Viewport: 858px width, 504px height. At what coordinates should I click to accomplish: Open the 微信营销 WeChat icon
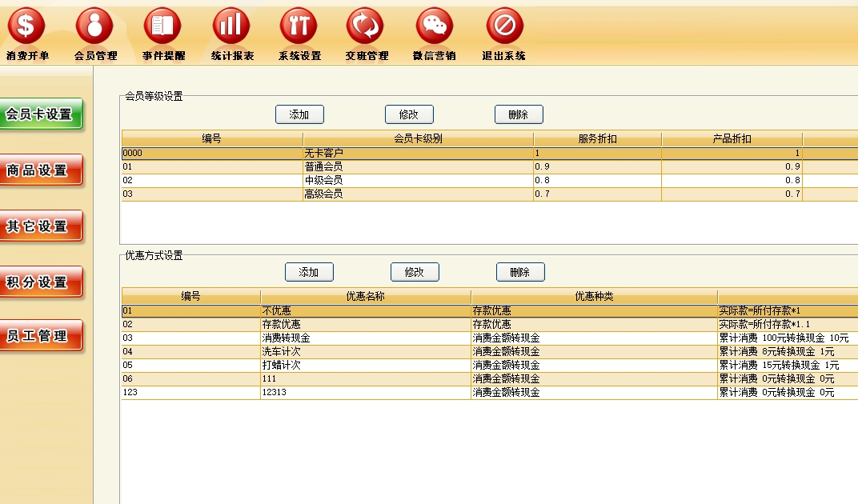click(x=435, y=26)
